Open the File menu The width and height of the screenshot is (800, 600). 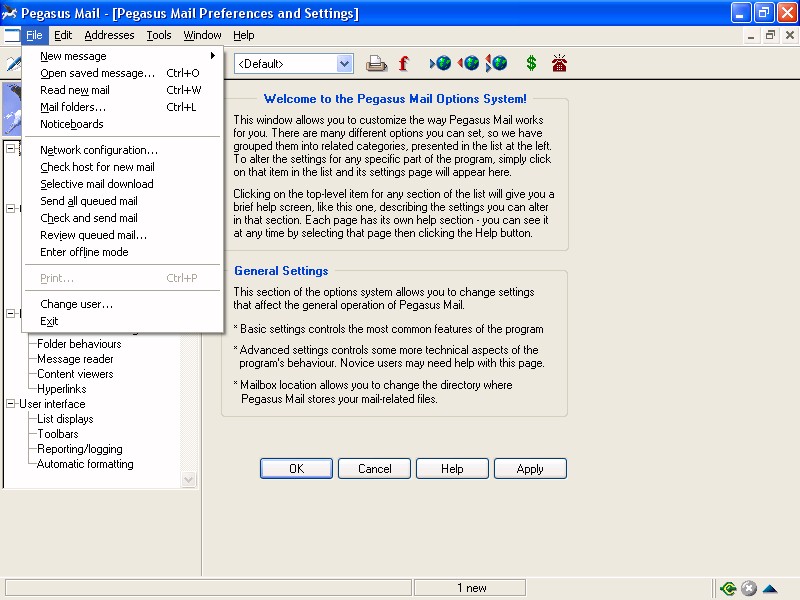[x=34, y=35]
